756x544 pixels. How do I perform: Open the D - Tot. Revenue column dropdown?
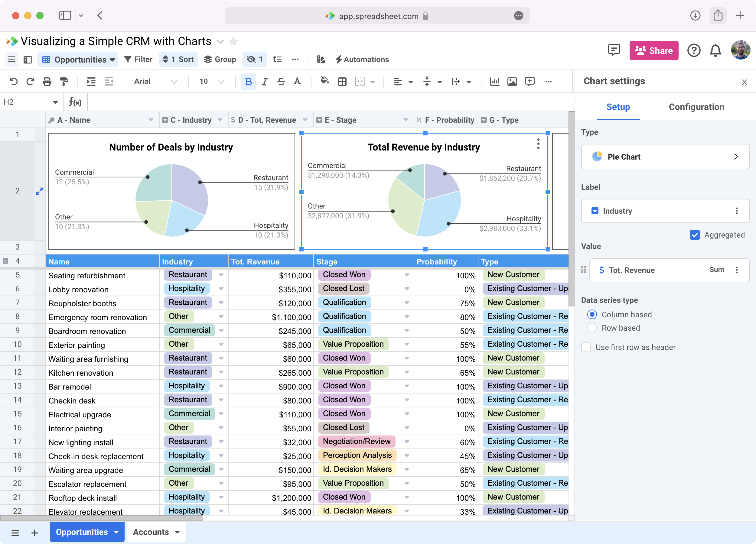coord(305,120)
